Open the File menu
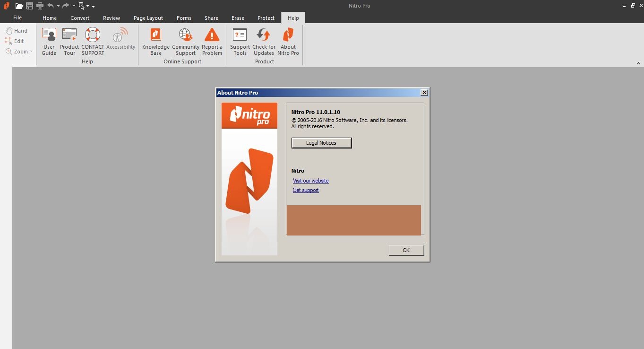 tap(17, 17)
